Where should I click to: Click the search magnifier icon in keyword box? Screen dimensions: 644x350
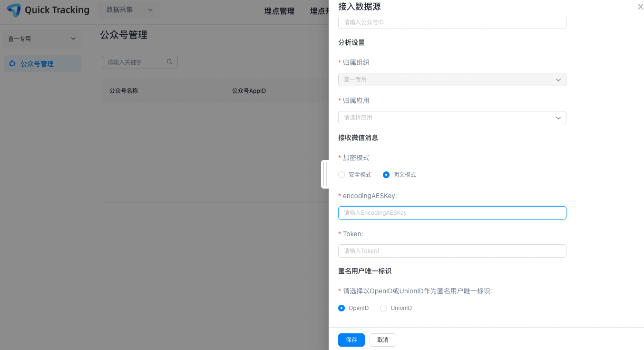pyautogui.click(x=169, y=62)
